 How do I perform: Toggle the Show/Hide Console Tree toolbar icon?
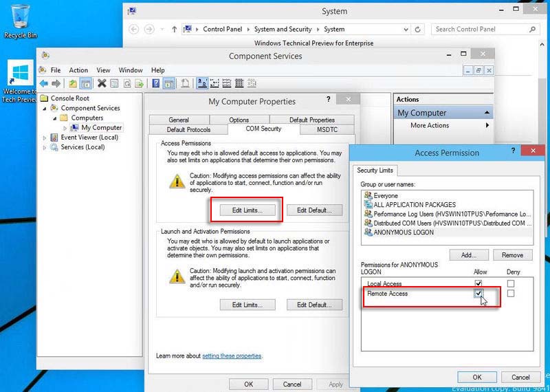86,83
